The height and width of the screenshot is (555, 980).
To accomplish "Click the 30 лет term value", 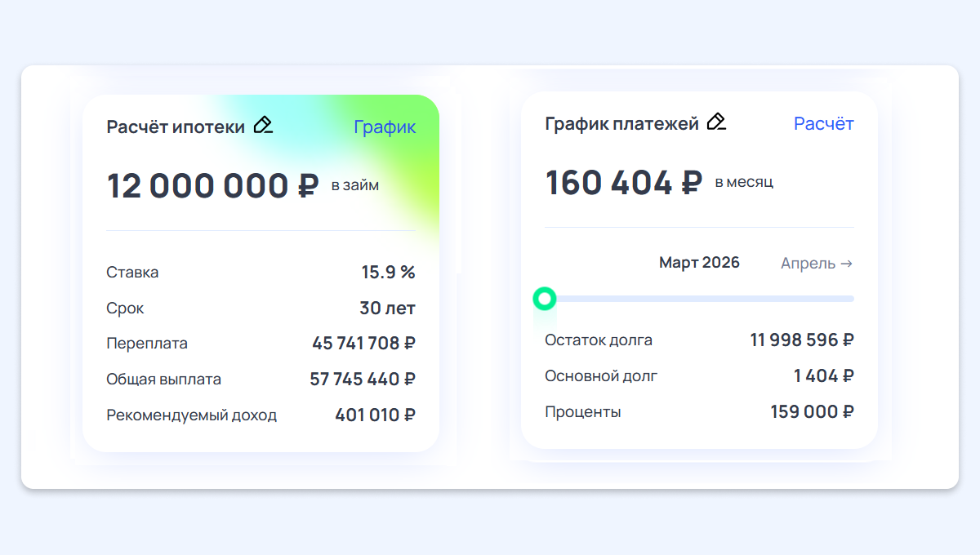I will tap(387, 309).
